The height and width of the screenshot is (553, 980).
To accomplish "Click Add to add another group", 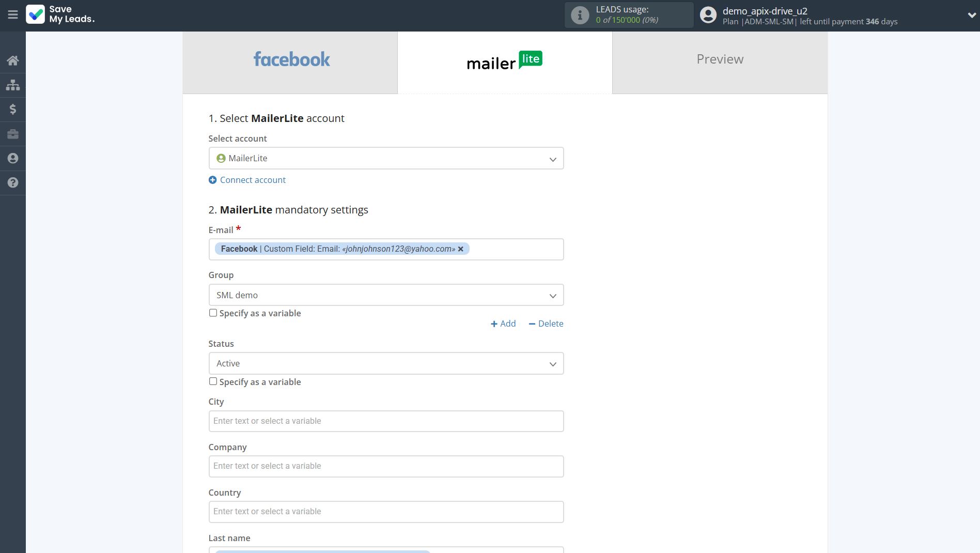I will tap(503, 324).
